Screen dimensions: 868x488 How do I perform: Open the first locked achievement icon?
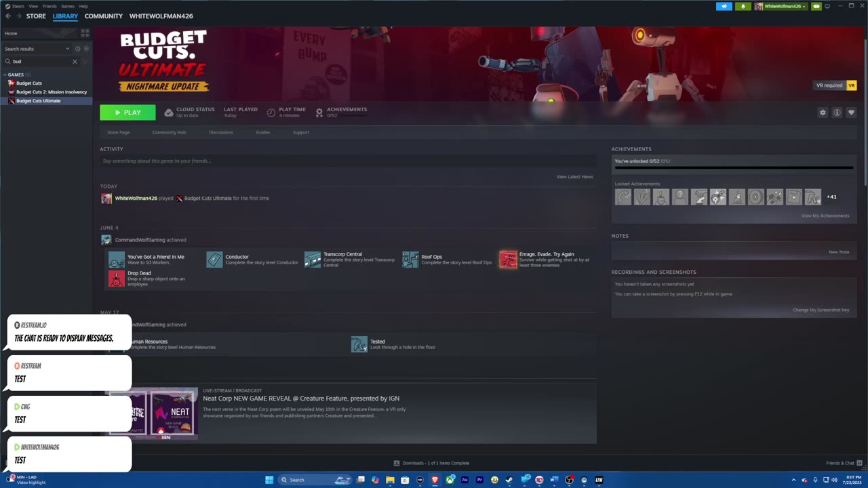tap(623, 197)
